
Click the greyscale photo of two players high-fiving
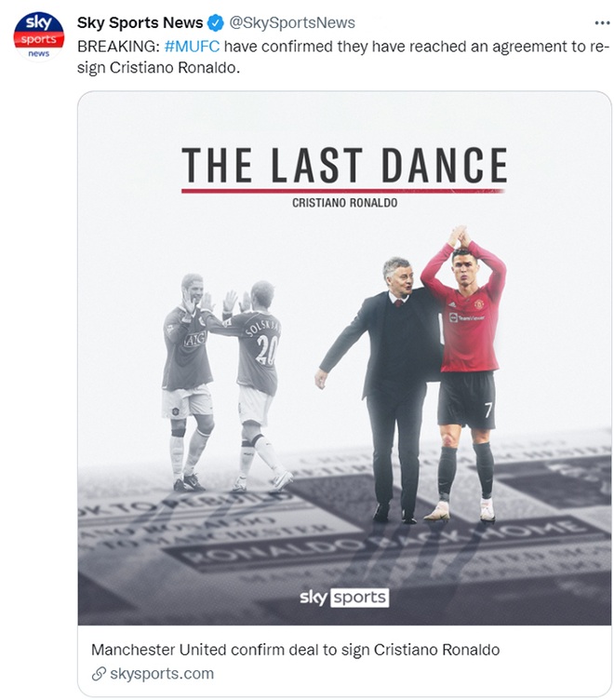(225, 383)
